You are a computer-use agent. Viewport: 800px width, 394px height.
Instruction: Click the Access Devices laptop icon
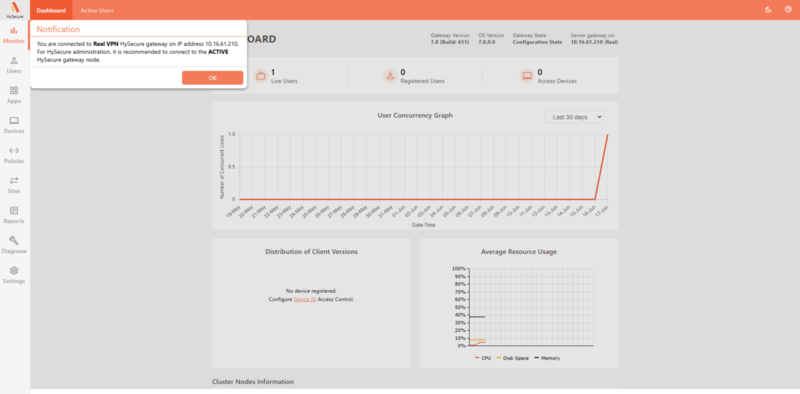(527, 76)
